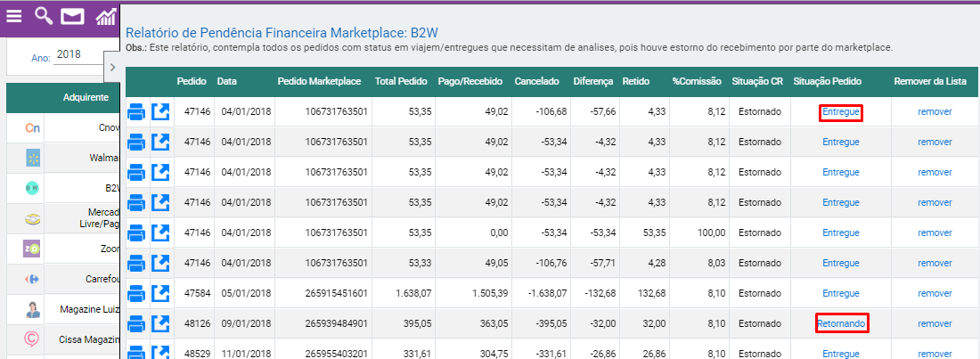Select the Cnova logo icon in Adquirente list

(32, 128)
